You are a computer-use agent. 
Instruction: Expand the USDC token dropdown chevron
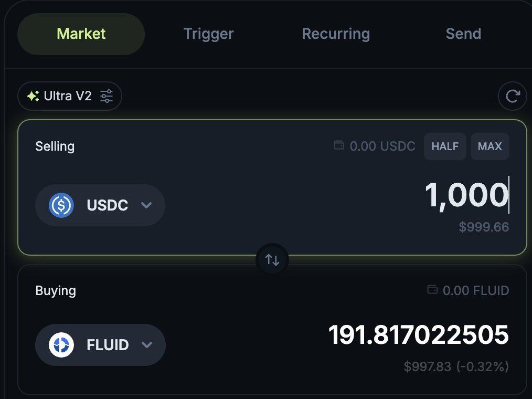(x=146, y=205)
